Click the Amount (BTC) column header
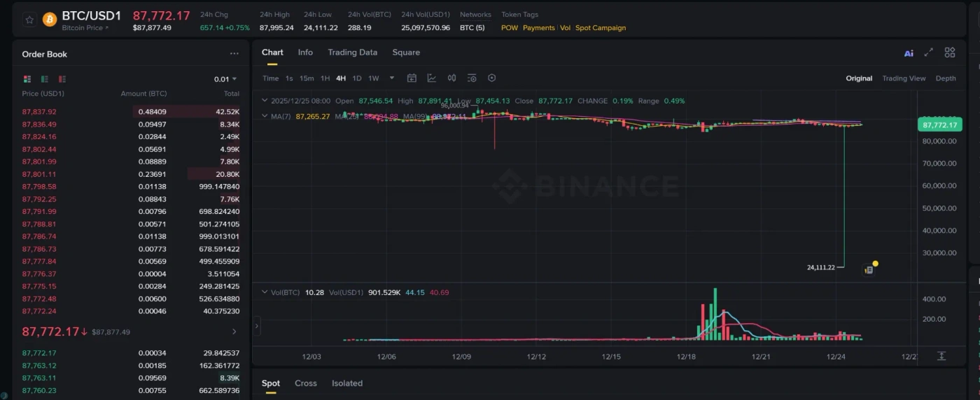Image resolution: width=980 pixels, height=400 pixels. (143, 94)
